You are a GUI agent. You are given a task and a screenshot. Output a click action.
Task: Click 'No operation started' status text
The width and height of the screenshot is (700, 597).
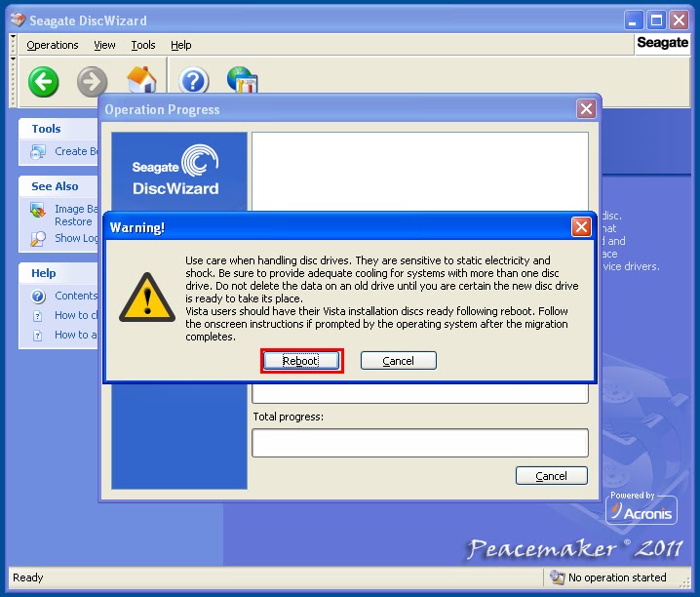617,577
